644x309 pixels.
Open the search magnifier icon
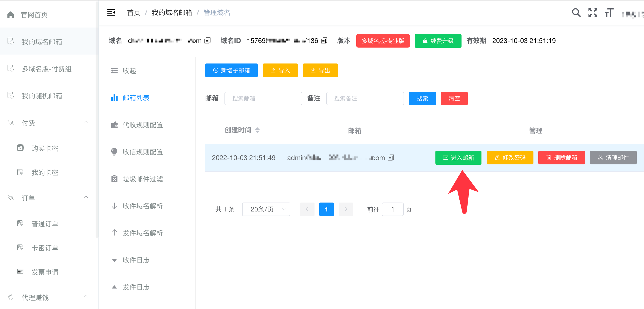pos(576,13)
